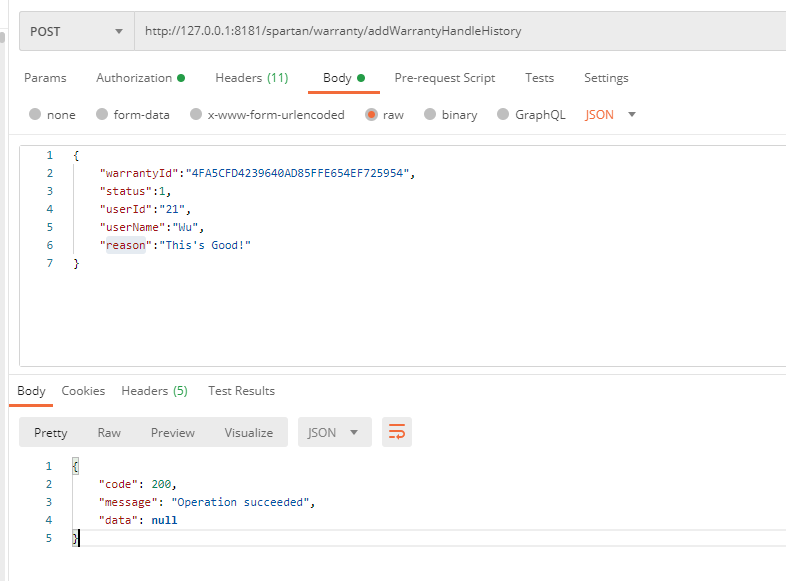Open the Tests tab

(x=539, y=78)
